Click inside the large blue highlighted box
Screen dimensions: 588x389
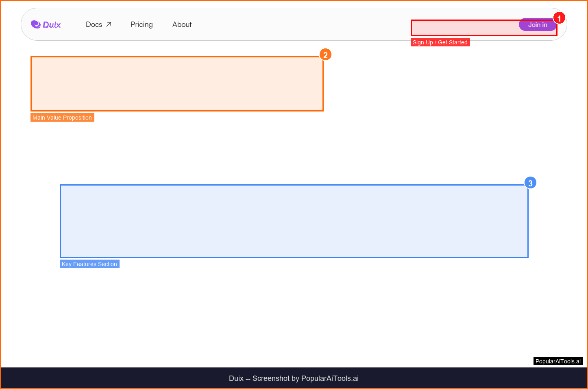294,221
